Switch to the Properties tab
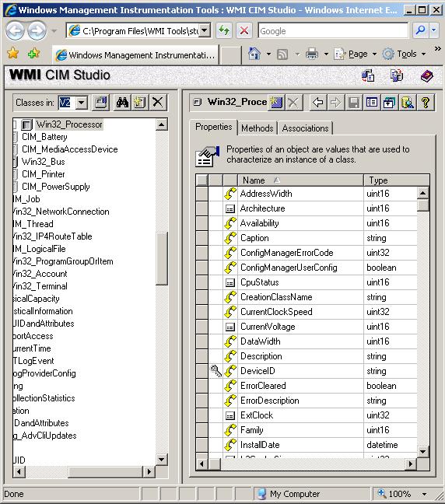The image size is (445, 504). click(213, 127)
